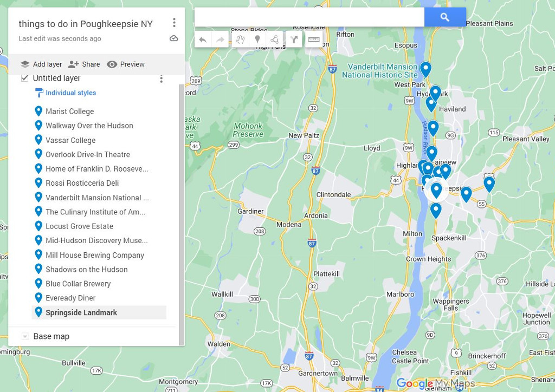Click the New Paltz map label
This screenshot has width=555, height=392.
304,135
